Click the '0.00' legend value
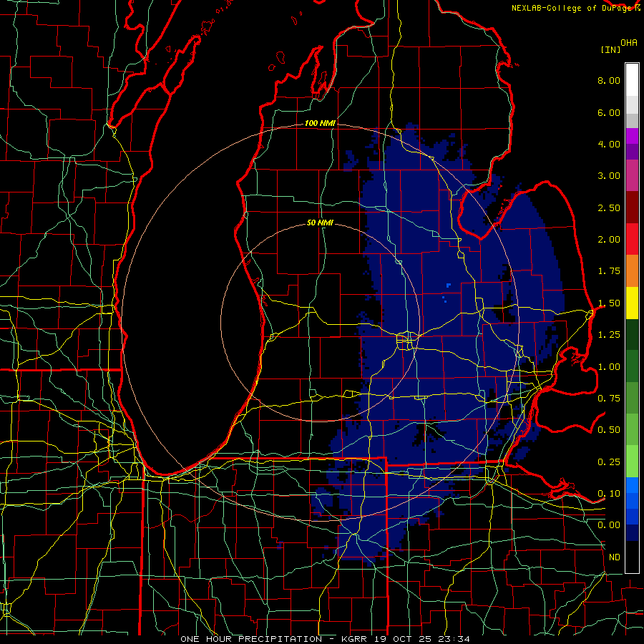The image size is (644, 644). tap(609, 525)
